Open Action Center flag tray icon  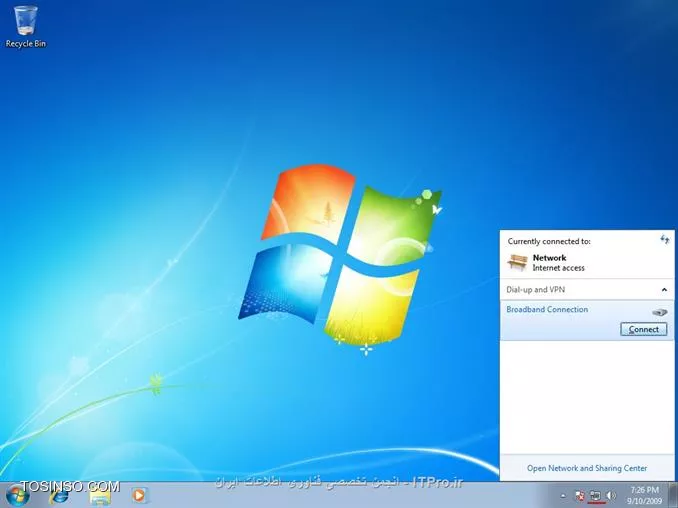(x=580, y=495)
